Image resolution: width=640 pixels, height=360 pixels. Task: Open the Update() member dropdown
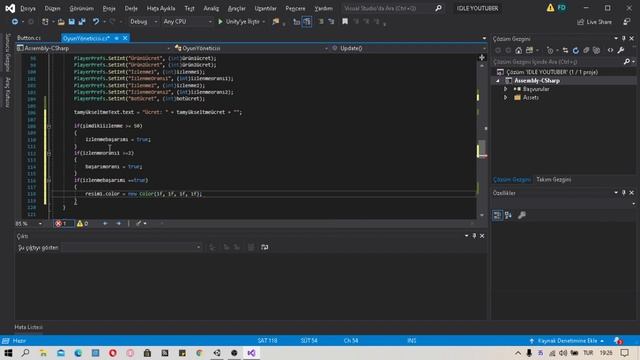click(x=408, y=48)
